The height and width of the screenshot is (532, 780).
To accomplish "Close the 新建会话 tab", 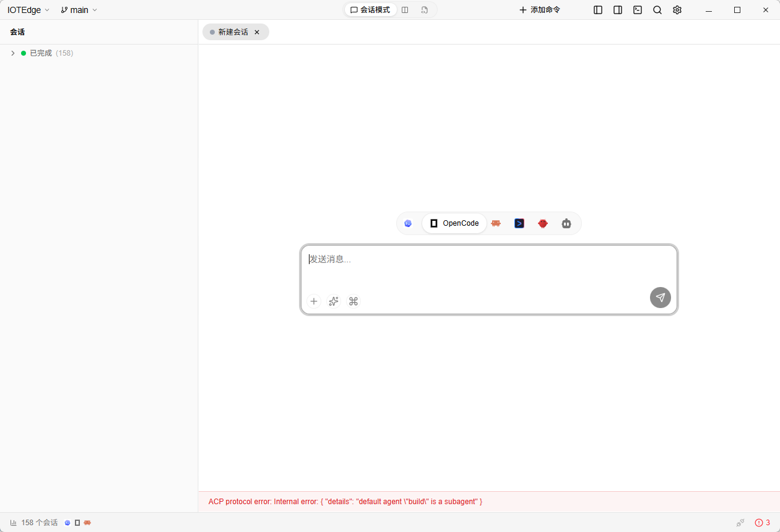I will pyautogui.click(x=257, y=32).
